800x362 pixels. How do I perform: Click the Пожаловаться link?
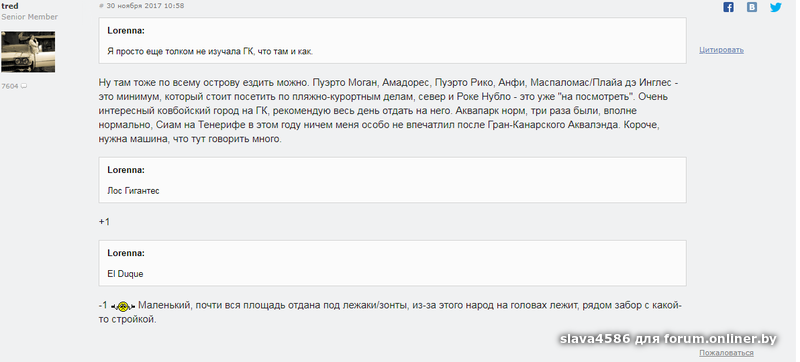coord(726,353)
